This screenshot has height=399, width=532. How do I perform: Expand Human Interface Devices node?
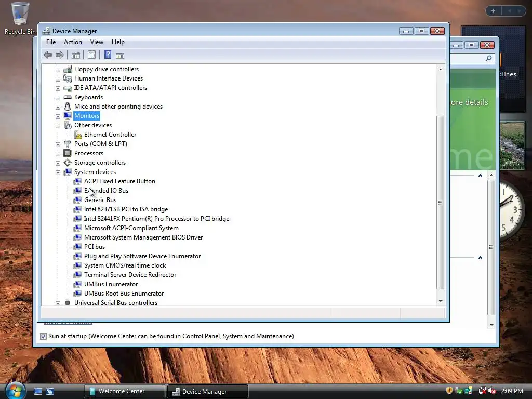pyautogui.click(x=58, y=79)
